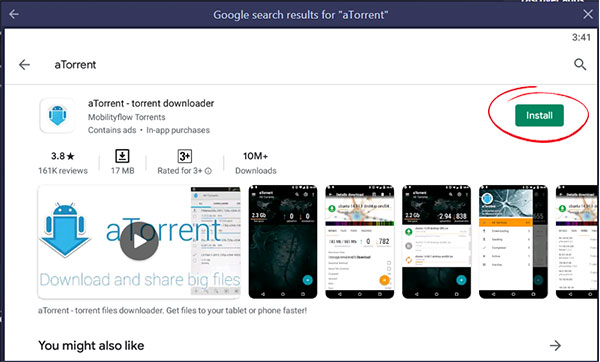Open search with the magnifier icon

[x=580, y=64]
